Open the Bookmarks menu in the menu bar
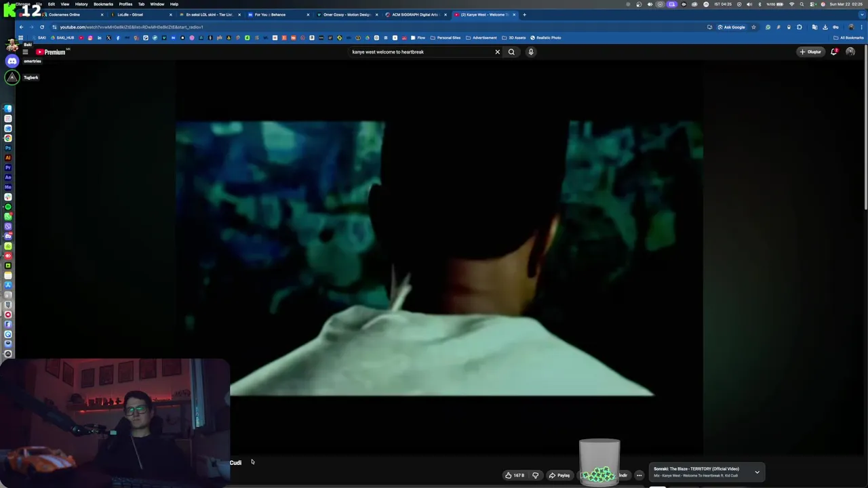The height and width of the screenshot is (488, 868). 103,4
